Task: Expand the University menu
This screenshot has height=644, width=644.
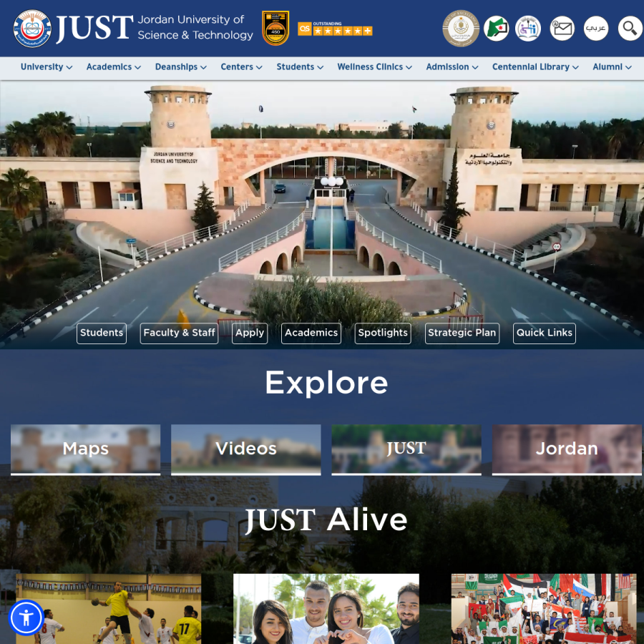Action: coord(47,67)
